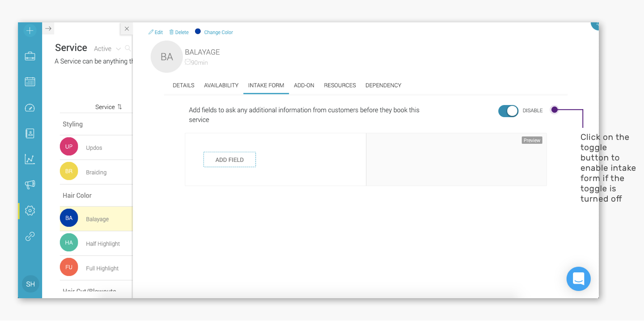
Task: Click the large BA service avatar
Action: pyautogui.click(x=167, y=57)
